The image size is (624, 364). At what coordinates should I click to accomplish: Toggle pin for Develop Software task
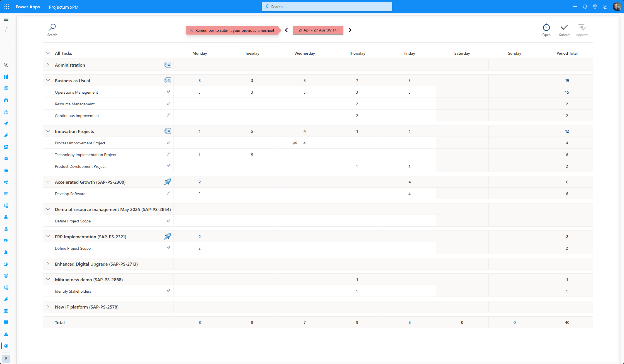(x=168, y=193)
